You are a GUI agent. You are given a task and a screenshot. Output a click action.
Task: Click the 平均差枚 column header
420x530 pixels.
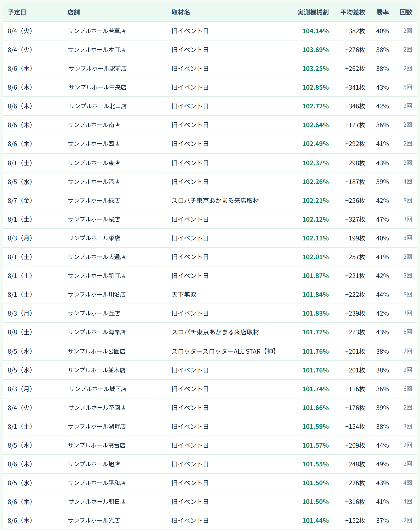pos(353,12)
